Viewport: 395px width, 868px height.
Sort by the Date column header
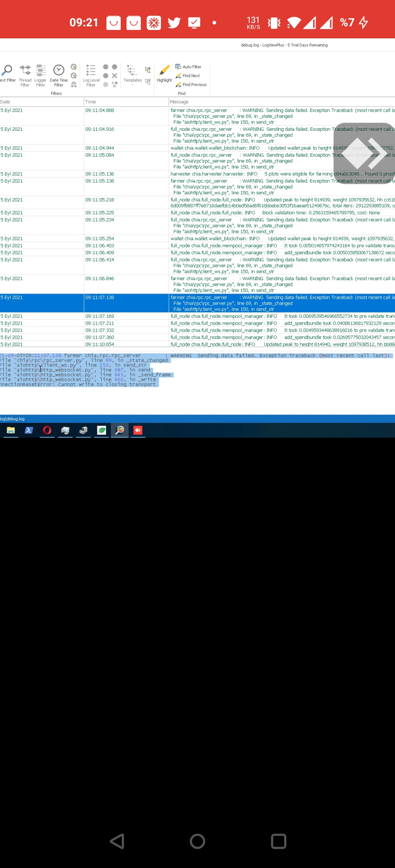42,102
